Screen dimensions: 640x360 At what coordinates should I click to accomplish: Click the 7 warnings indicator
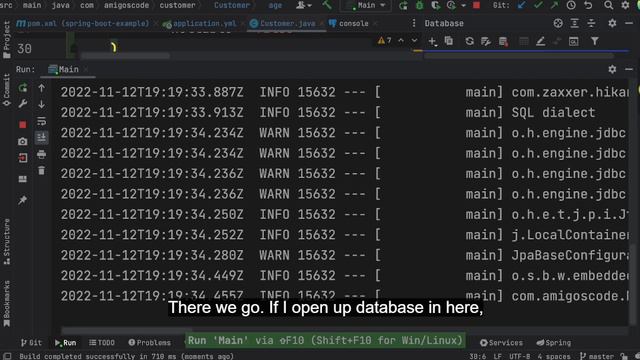pyautogui.click(x=384, y=40)
